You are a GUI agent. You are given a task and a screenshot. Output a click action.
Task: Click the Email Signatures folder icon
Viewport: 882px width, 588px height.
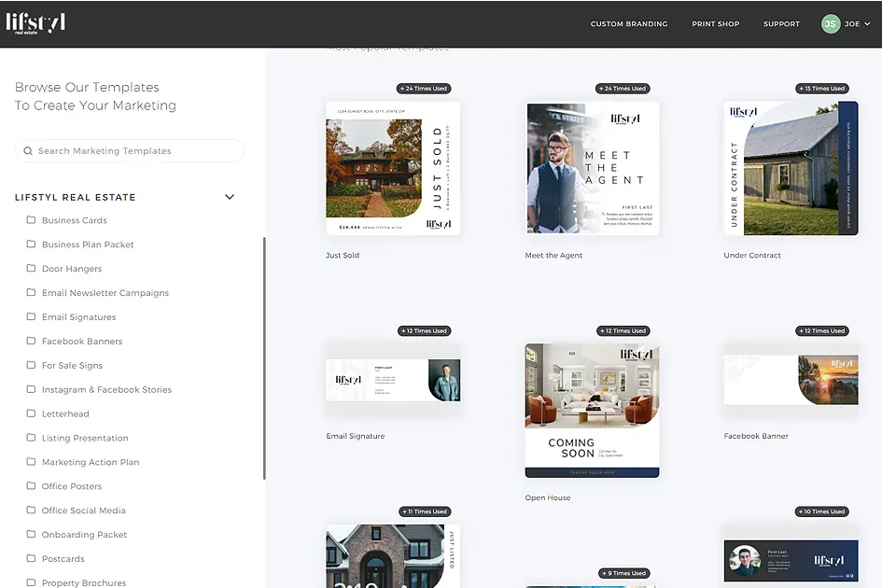[x=31, y=316]
